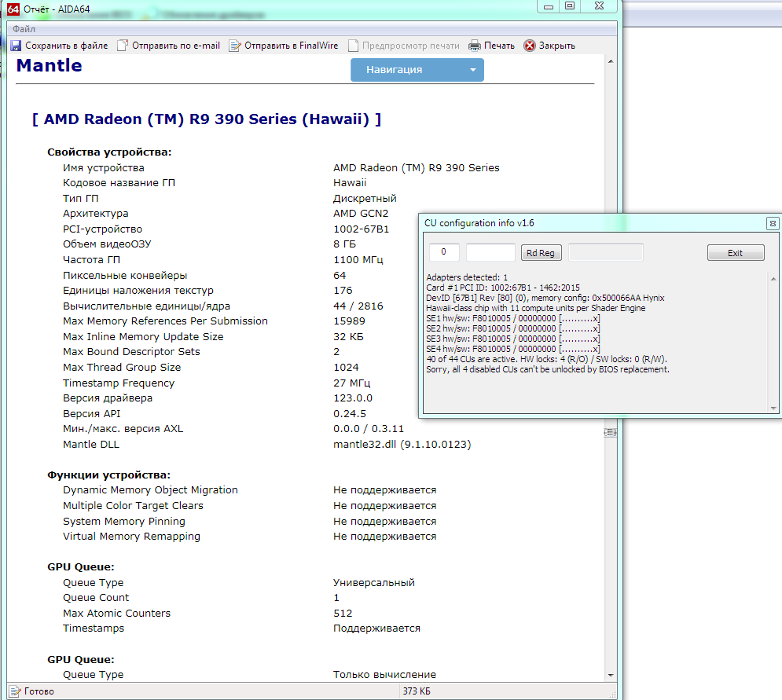The height and width of the screenshot is (700, 782).
Task: Click the value 'Универсальный'
Action: pos(373,582)
